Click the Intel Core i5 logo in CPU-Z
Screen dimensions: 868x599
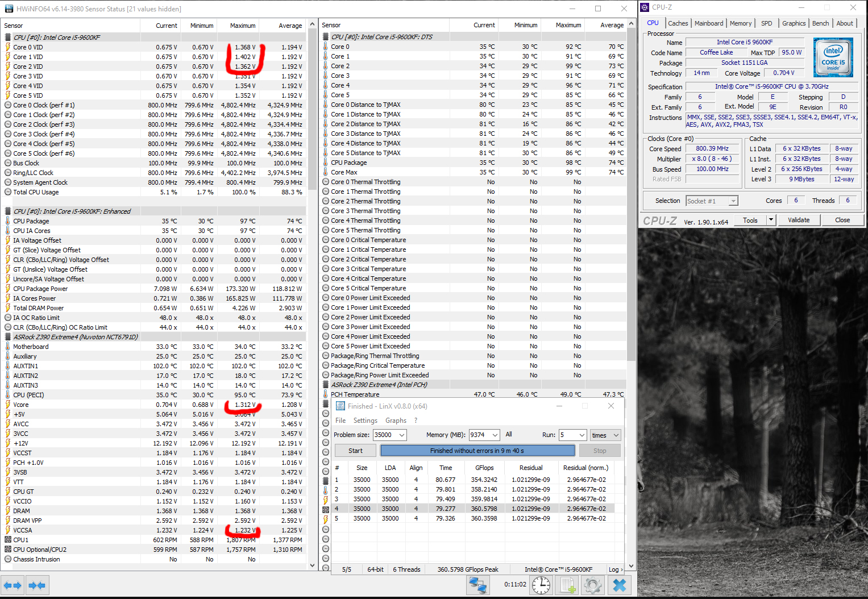(833, 57)
